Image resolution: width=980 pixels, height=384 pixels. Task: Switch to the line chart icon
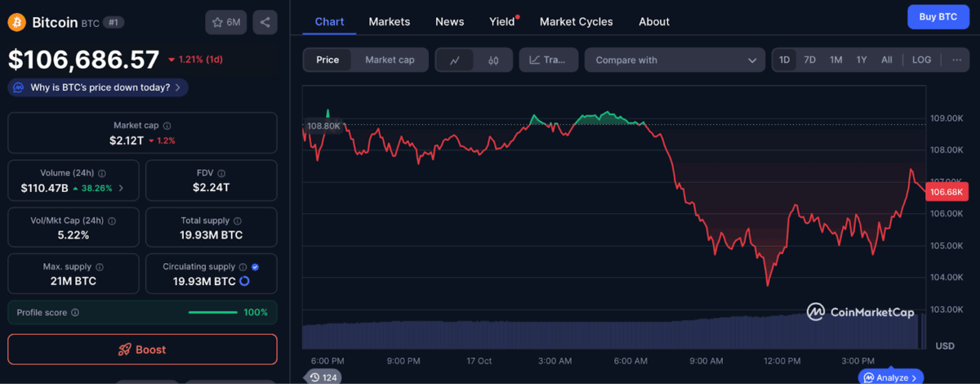pyautogui.click(x=455, y=60)
